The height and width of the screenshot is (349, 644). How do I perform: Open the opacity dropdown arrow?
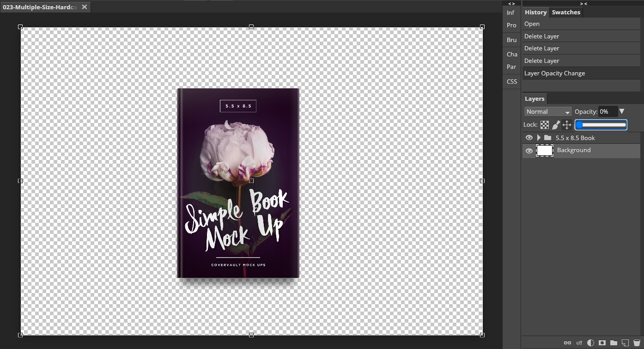click(622, 111)
